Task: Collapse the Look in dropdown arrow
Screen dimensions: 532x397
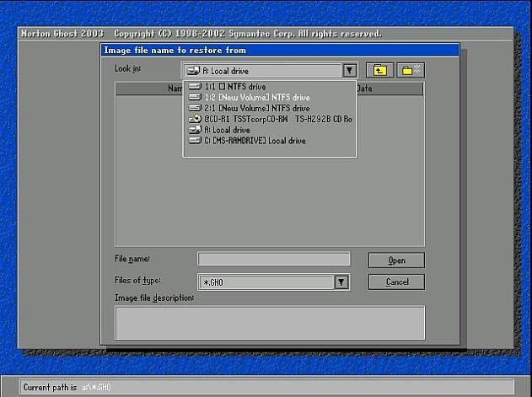Action: tap(349, 71)
